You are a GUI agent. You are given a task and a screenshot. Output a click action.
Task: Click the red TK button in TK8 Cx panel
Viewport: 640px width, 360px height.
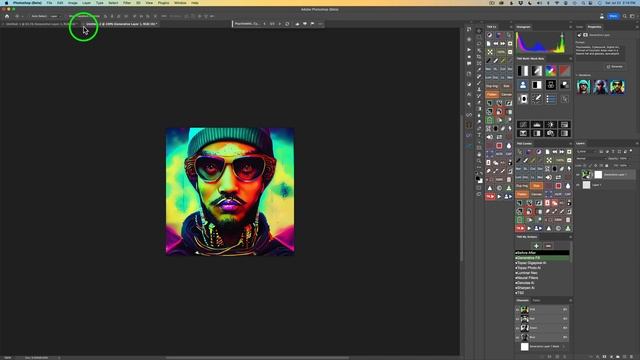pyautogui.click(x=490, y=196)
